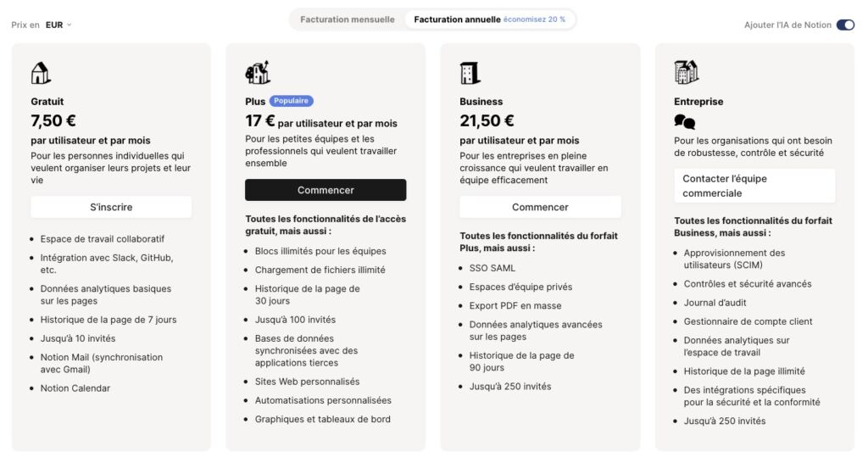Click Sites Web personnalisés feature item

[x=307, y=382]
